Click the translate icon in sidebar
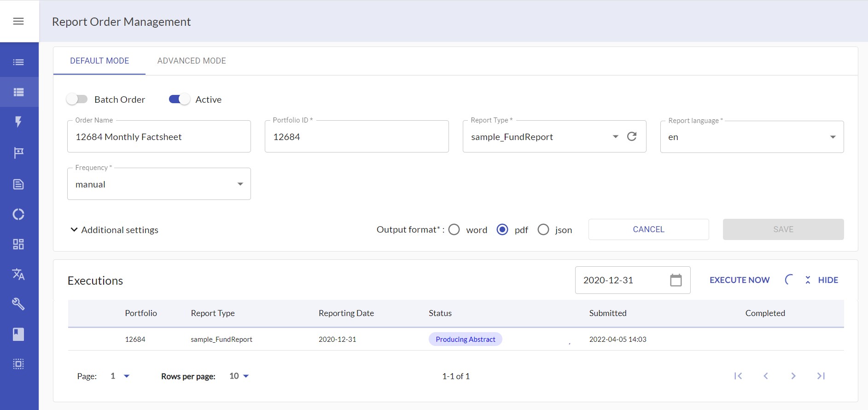 click(18, 274)
